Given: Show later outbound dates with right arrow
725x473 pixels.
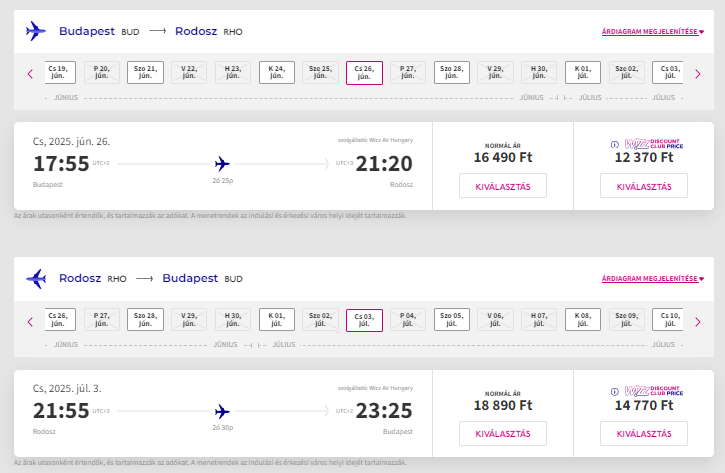Looking at the screenshot, I should pos(698,74).
